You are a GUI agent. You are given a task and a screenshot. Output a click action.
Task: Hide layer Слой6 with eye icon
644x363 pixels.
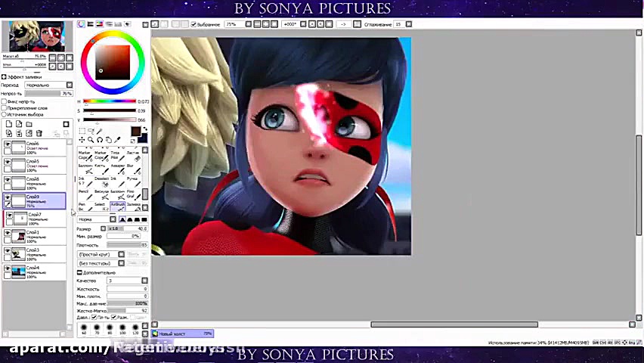(x=8, y=144)
